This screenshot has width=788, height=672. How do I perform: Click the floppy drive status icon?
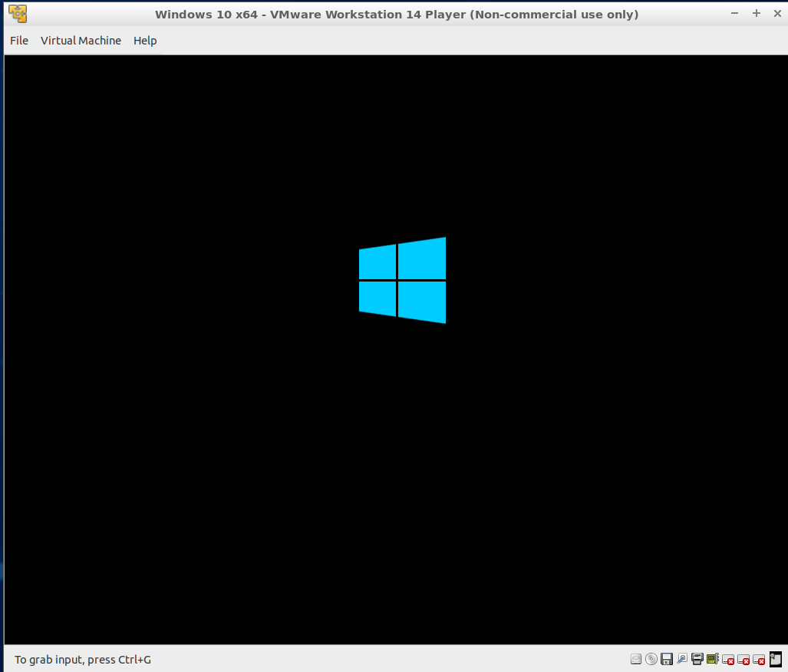coord(666,659)
